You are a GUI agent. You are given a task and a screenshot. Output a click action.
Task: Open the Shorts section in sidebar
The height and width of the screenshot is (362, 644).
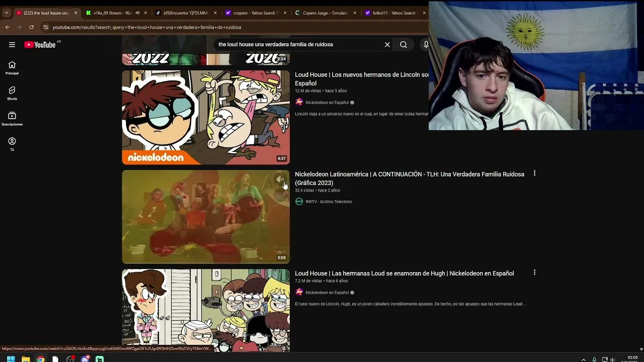click(x=12, y=93)
